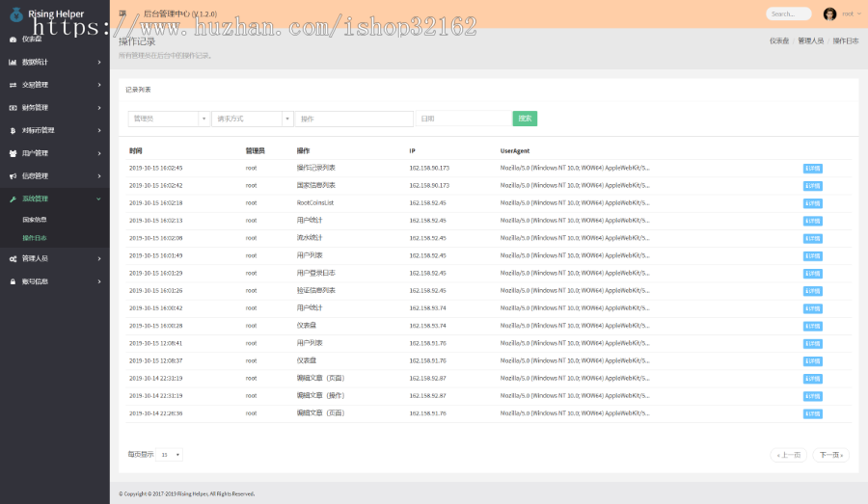The height and width of the screenshot is (504, 868).
Task: Click the 数据统计 bar chart icon
Action: [x=13, y=62]
